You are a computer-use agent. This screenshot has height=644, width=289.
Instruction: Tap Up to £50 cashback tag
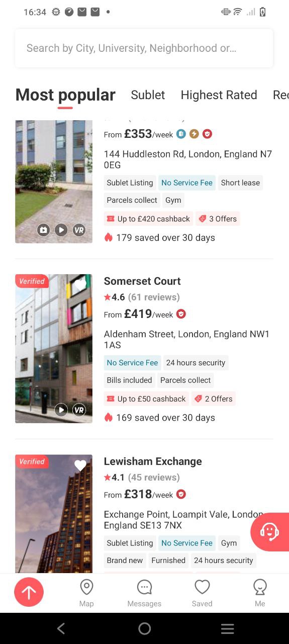pos(146,399)
